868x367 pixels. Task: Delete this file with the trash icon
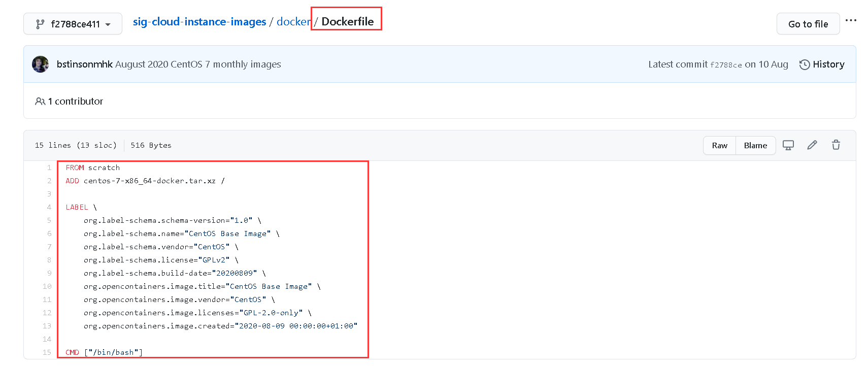click(x=836, y=145)
